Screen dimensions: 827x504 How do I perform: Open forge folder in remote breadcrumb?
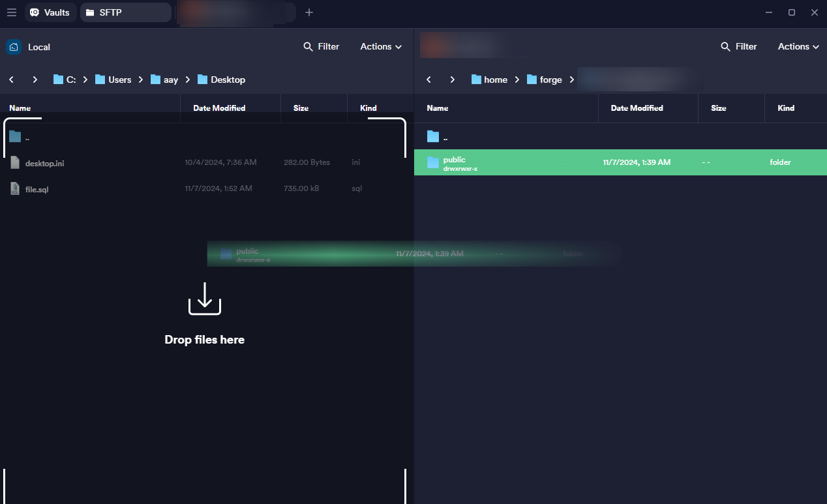click(544, 80)
